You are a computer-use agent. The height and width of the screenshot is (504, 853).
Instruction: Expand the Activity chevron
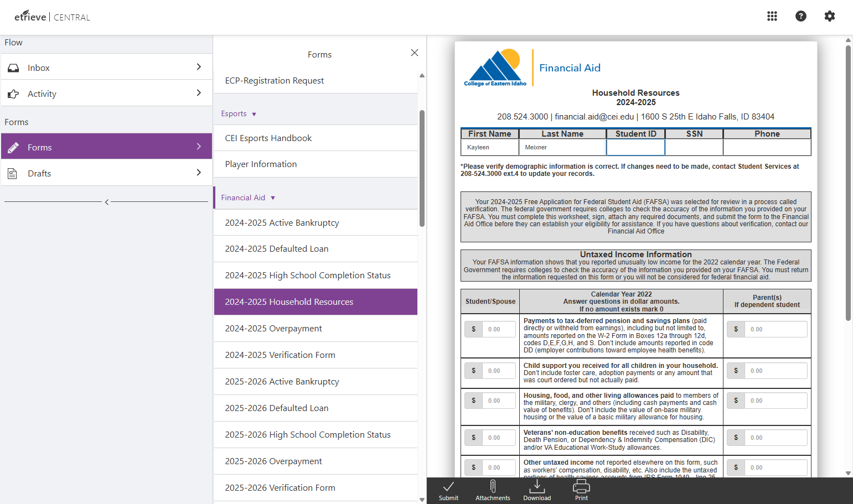199,92
